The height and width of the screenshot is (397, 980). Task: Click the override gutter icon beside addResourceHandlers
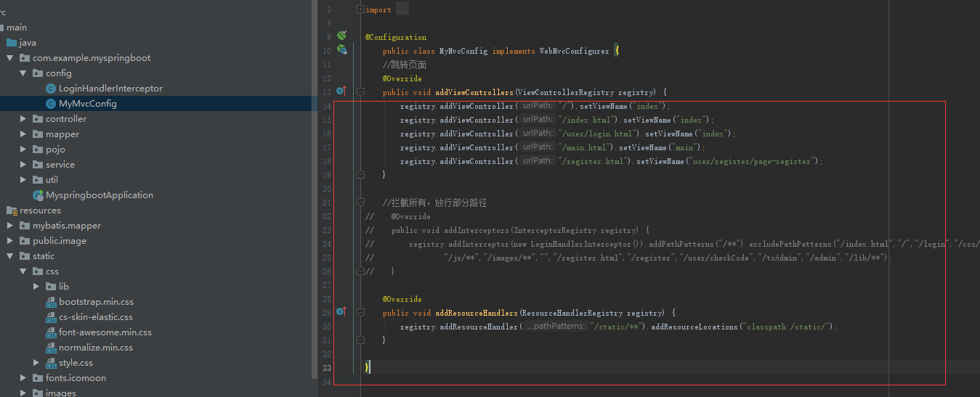tap(341, 311)
